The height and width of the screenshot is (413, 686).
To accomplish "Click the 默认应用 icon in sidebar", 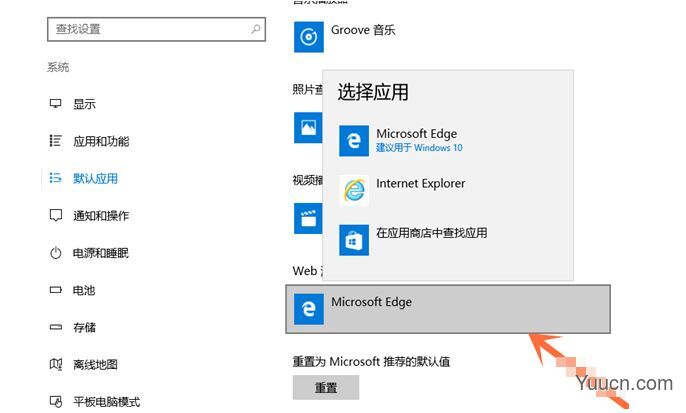I will coord(56,178).
